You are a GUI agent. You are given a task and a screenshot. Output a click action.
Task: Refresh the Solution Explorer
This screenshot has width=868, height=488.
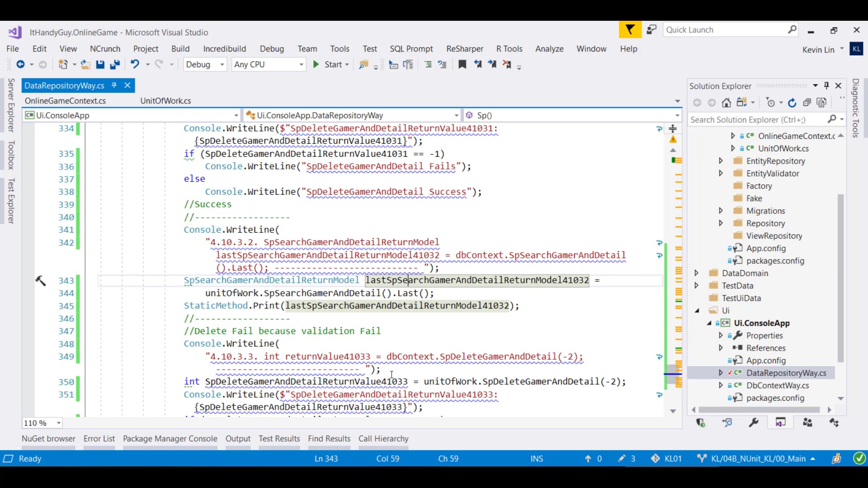click(x=792, y=103)
